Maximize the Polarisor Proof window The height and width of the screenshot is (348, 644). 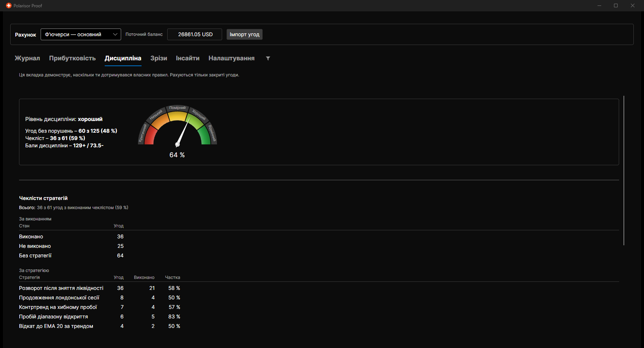616,5
